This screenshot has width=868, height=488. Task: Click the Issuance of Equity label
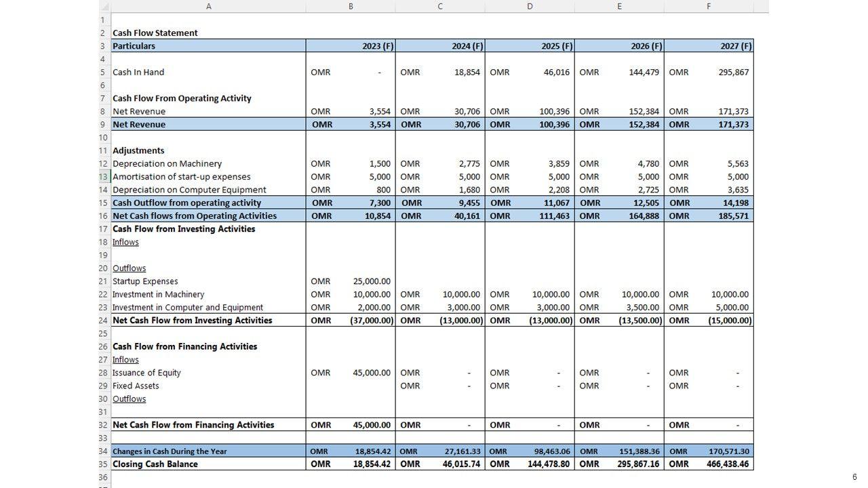pos(146,373)
